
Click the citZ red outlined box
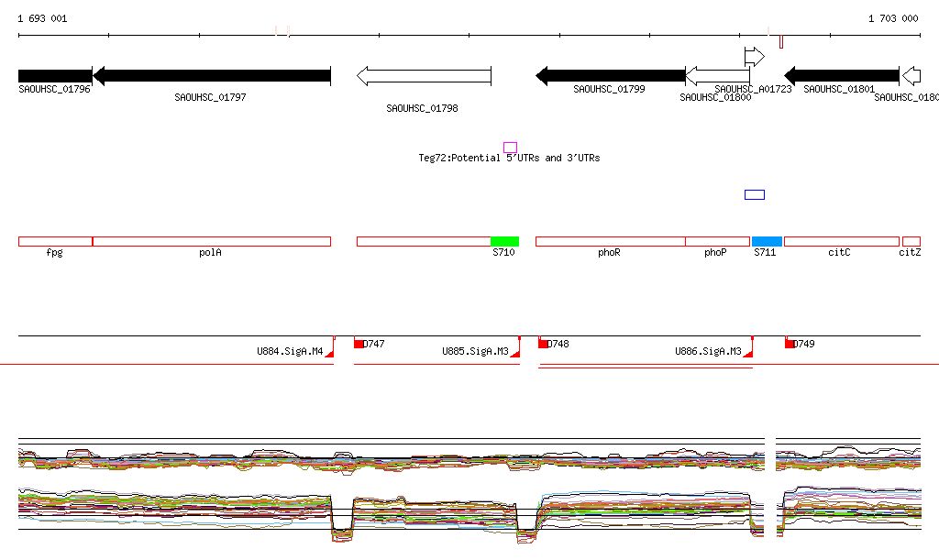click(x=911, y=242)
